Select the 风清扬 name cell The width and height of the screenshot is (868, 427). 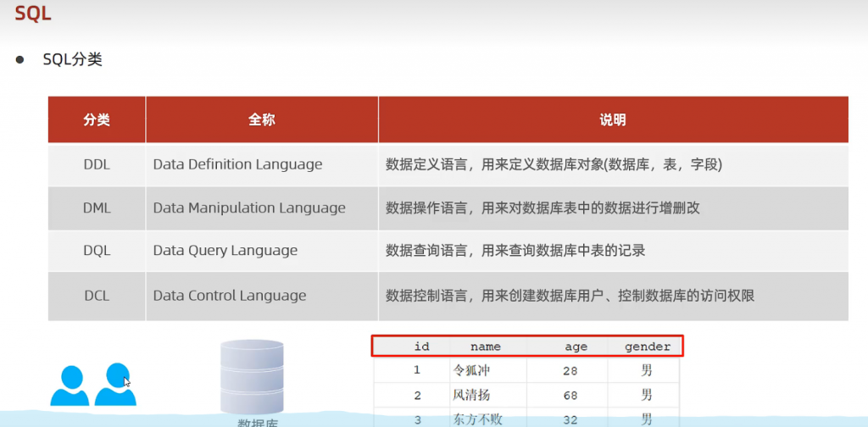[471, 395]
